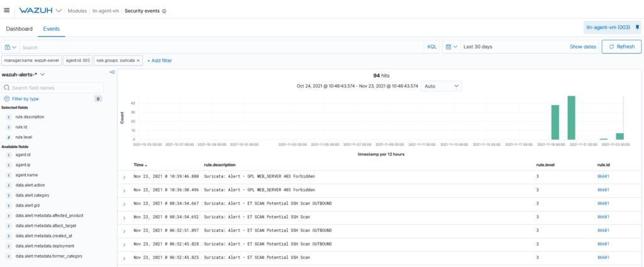Focus the Search field names box

coord(53,88)
